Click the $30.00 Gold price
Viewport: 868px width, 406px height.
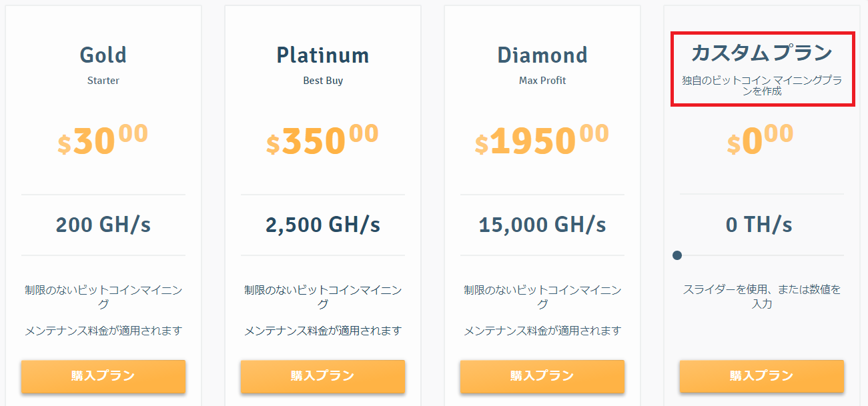(x=103, y=139)
